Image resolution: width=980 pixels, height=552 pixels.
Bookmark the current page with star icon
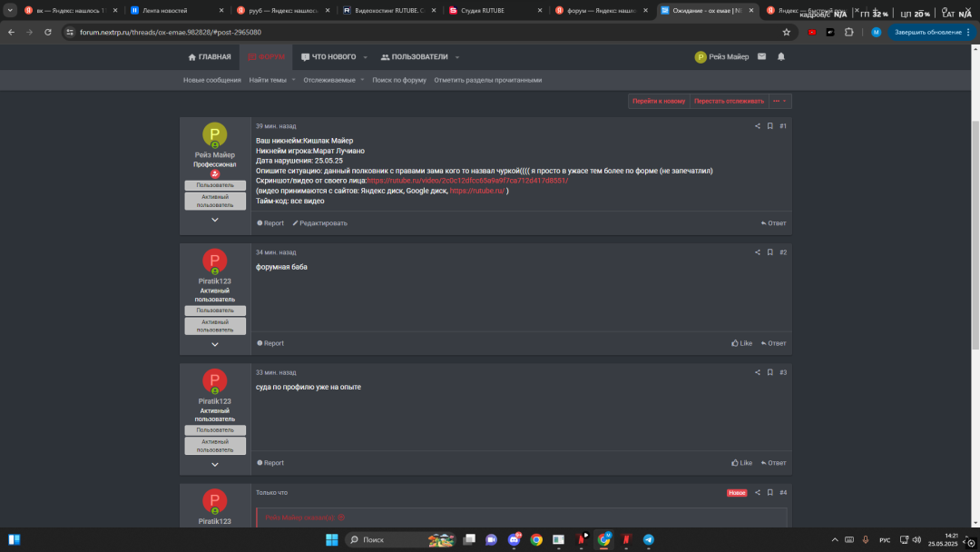coord(787,32)
